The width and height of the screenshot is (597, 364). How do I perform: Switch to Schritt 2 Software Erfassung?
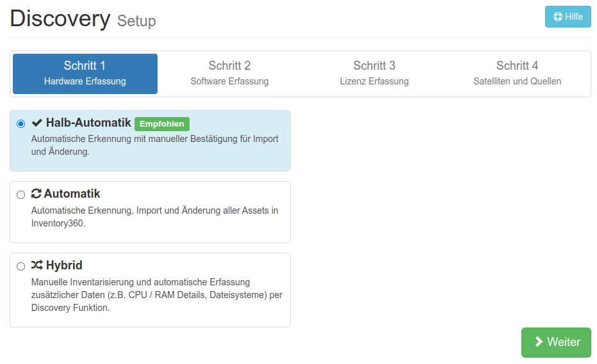229,74
